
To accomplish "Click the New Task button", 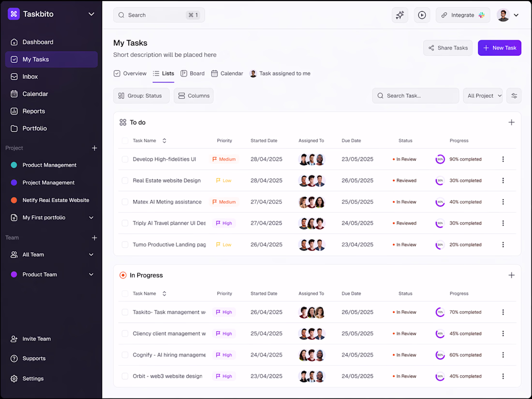I will (x=500, y=48).
